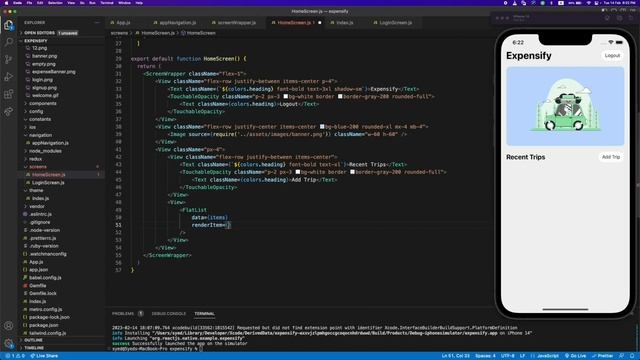Click Prettier in the status bar
This screenshot has height=360, width=640.
point(602,356)
